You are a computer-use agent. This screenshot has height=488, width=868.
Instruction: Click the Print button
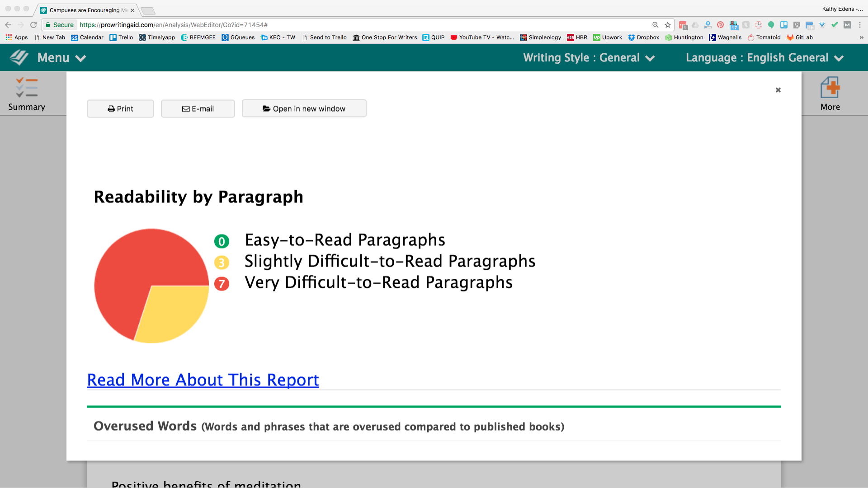click(120, 109)
